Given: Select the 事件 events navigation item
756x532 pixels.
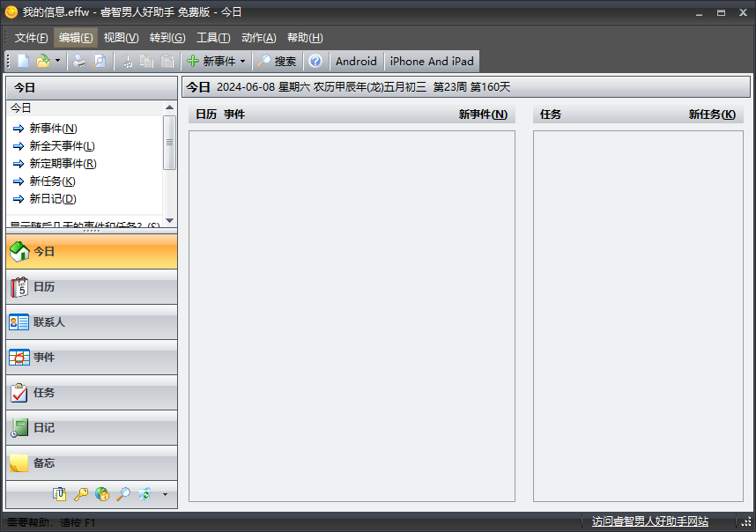Looking at the screenshot, I should 92,358.
